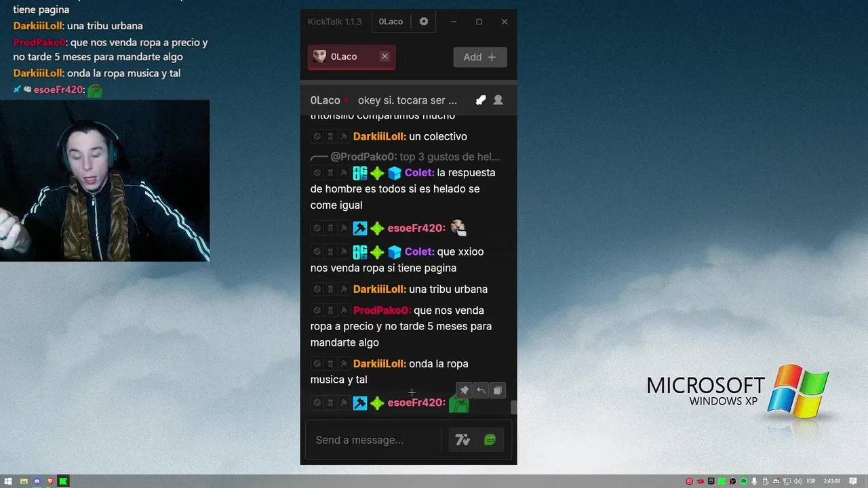Pin the hovered message with pin icon

point(465,390)
